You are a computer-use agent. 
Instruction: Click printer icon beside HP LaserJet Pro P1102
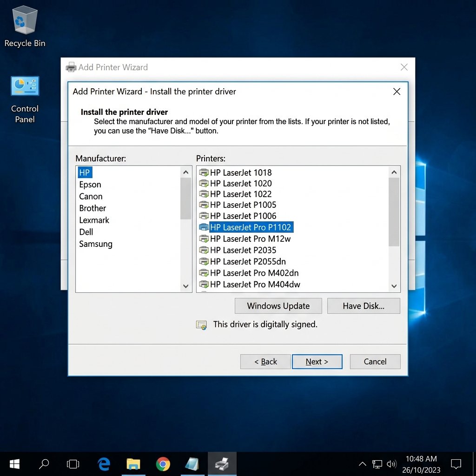(204, 227)
